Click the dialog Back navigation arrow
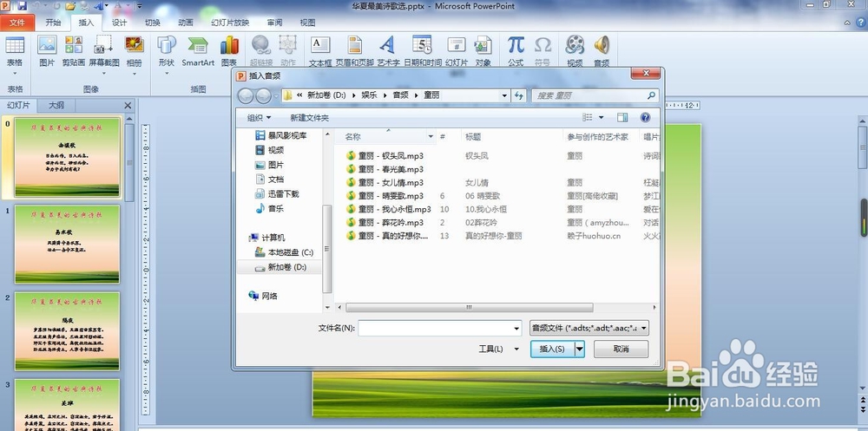The image size is (868, 431). pyautogui.click(x=246, y=95)
